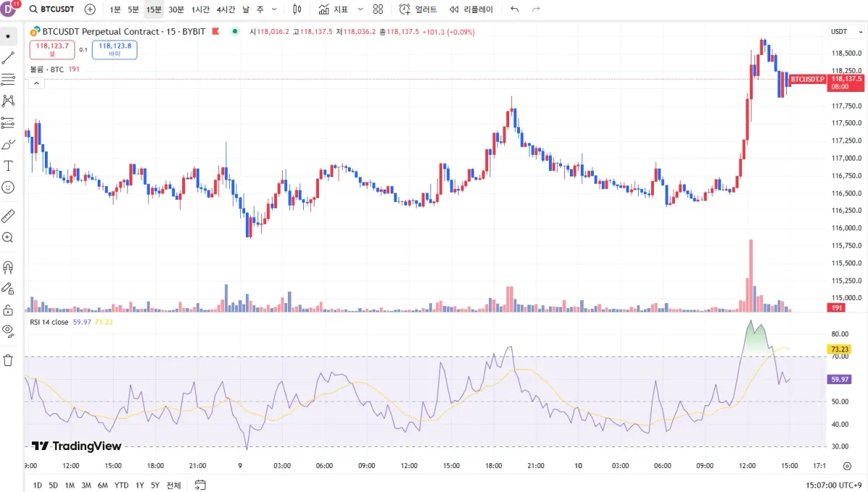Toggle lock all drawings padlock
The width and height of the screenshot is (868, 492).
(8, 310)
